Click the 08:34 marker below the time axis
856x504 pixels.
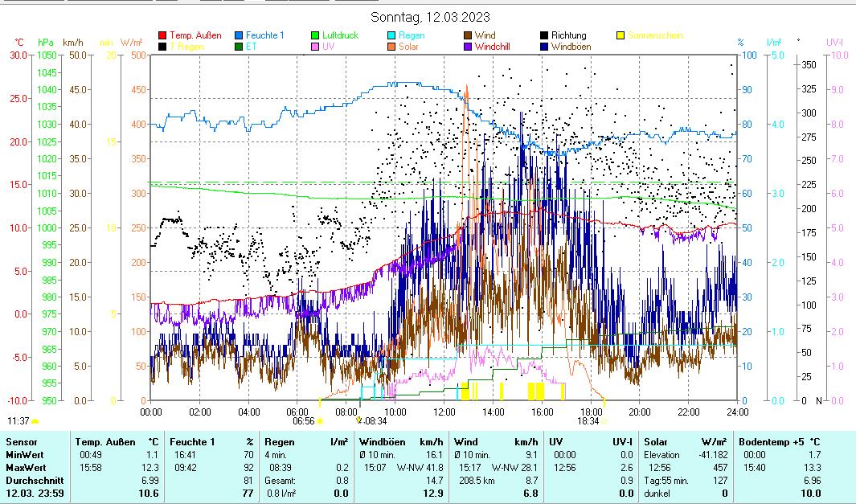376,420
